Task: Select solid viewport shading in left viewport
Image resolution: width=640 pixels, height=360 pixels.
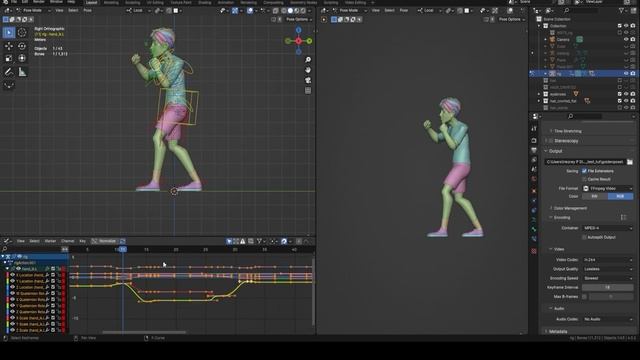Action: click(x=290, y=11)
